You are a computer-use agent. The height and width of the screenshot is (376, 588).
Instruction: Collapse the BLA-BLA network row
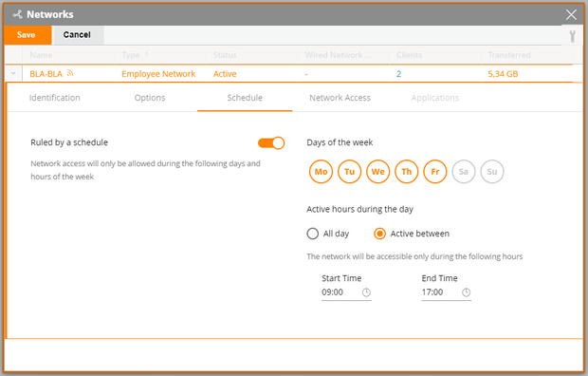pos(13,73)
